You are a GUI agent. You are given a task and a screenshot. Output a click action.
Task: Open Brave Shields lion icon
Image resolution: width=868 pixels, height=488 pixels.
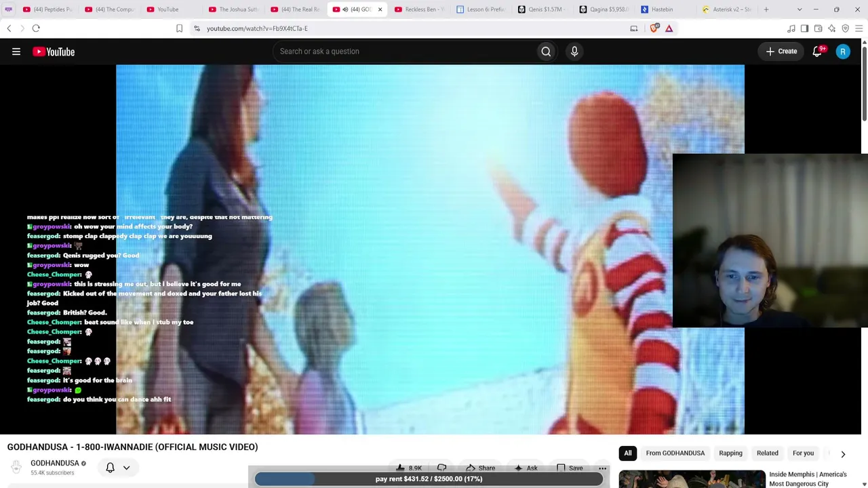tap(654, 28)
